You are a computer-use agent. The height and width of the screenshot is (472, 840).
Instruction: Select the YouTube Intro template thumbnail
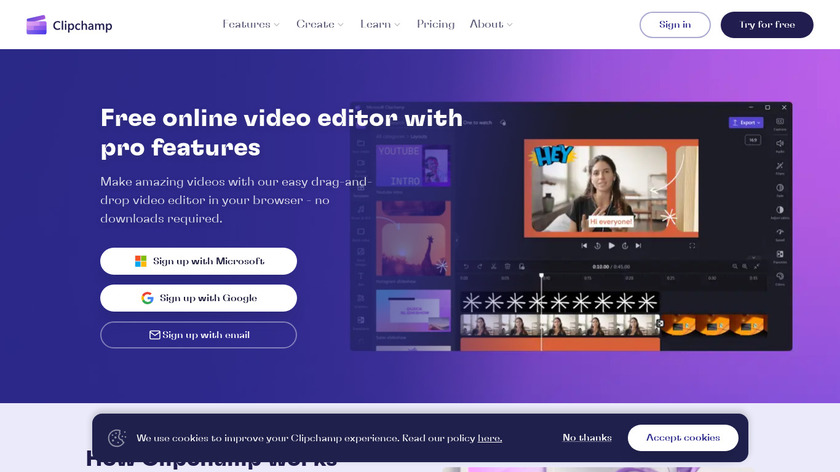(x=413, y=166)
